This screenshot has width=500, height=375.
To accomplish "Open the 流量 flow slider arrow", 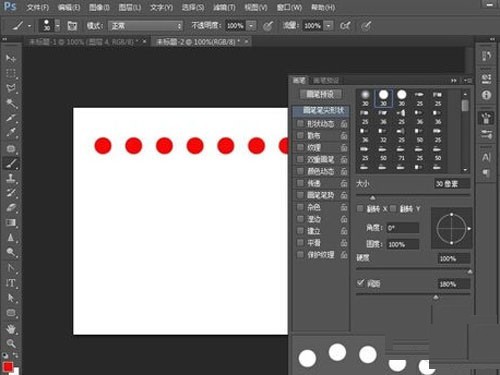I will 329,26.
